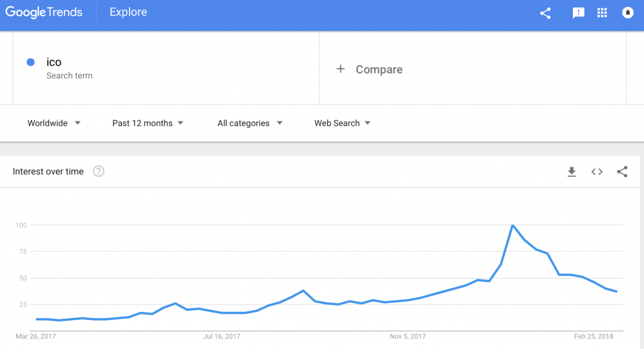Click the Compare button
Viewport: 644px width, 349px height.
click(369, 69)
